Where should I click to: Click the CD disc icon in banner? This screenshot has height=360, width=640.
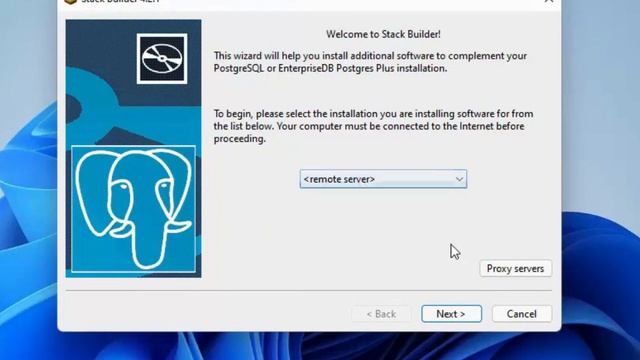pos(162,59)
